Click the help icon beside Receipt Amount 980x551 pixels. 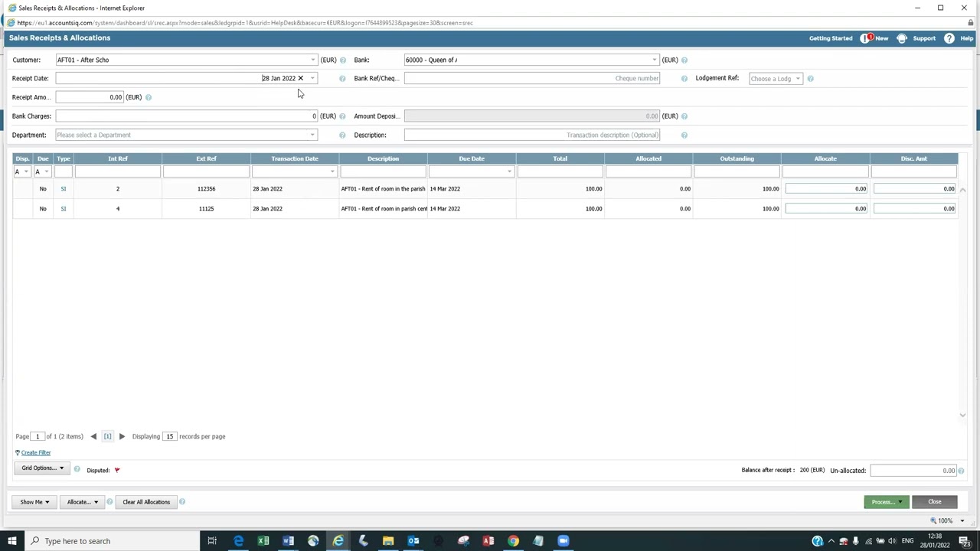click(x=149, y=97)
